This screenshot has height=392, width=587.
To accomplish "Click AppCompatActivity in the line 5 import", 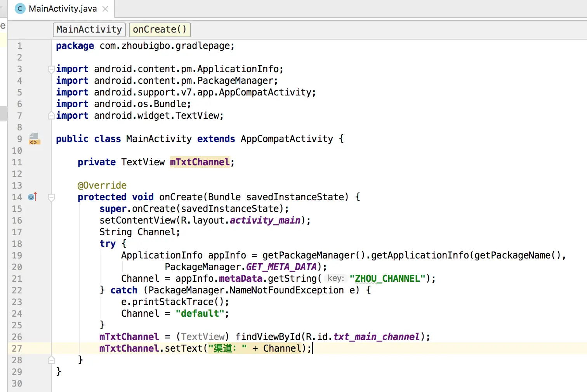I will pos(265,92).
